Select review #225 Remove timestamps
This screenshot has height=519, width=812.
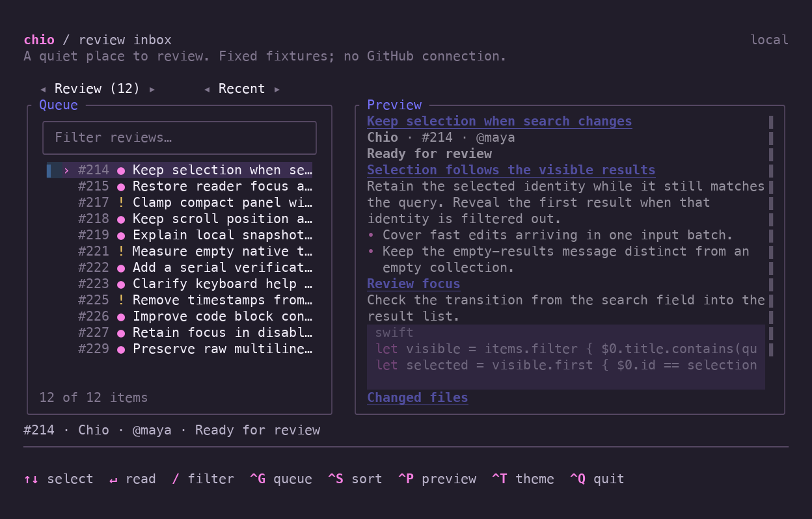pyautogui.click(x=180, y=300)
